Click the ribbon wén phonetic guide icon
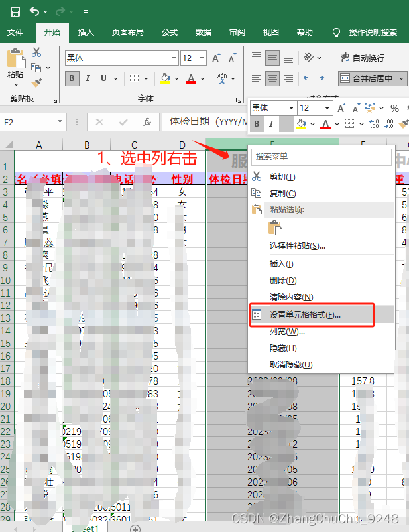409x532 pixels. tap(221, 78)
